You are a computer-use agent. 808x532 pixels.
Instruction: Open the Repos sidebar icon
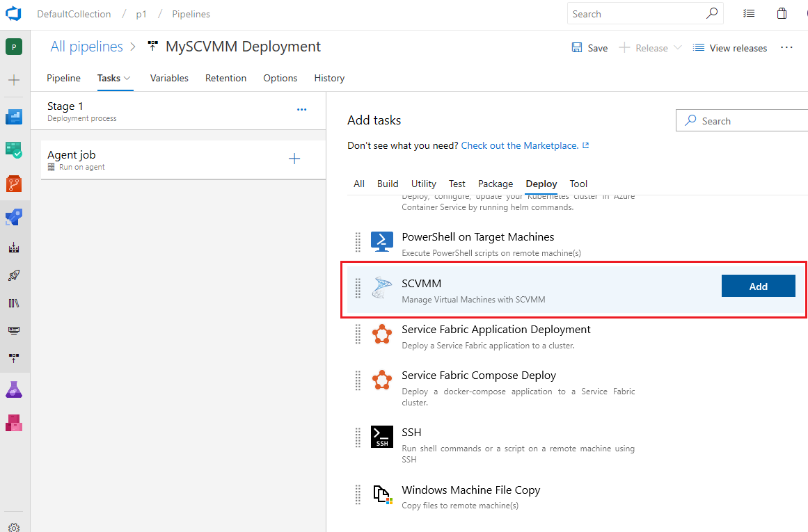(x=14, y=184)
